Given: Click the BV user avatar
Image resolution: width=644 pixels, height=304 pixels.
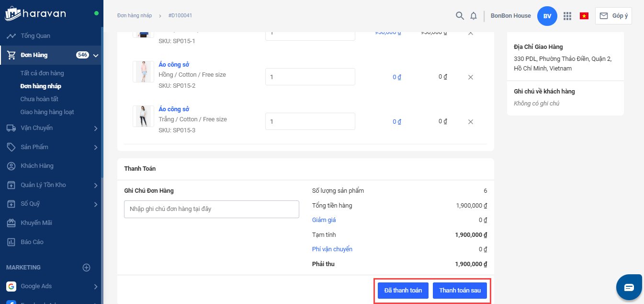Looking at the screenshot, I should (x=547, y=16).
